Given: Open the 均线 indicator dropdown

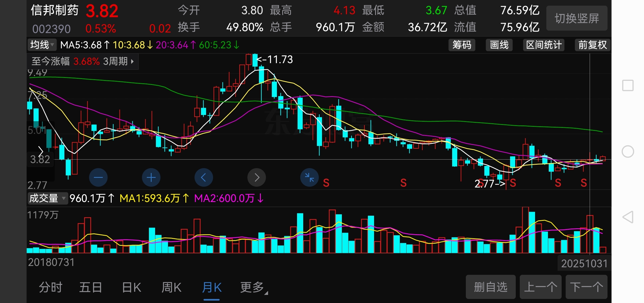Looking at the screenshot, I should [x=42, y=45].
